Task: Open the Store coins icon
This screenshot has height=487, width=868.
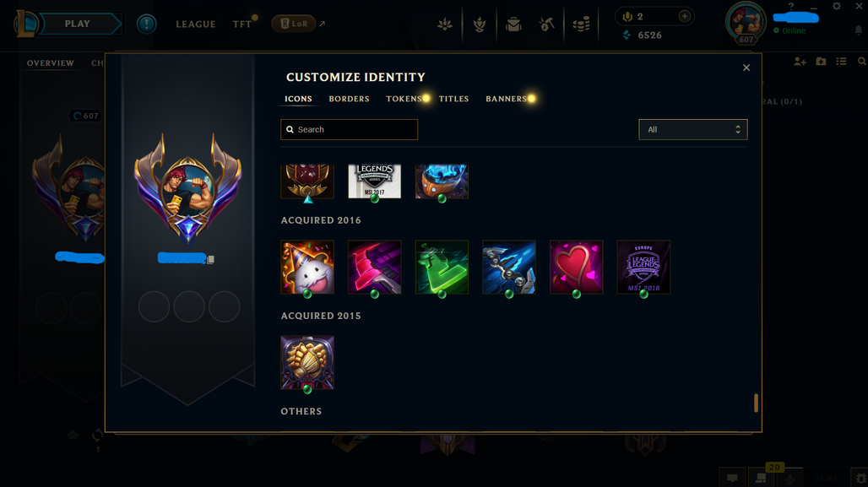Action: click(x=581, y=24)
